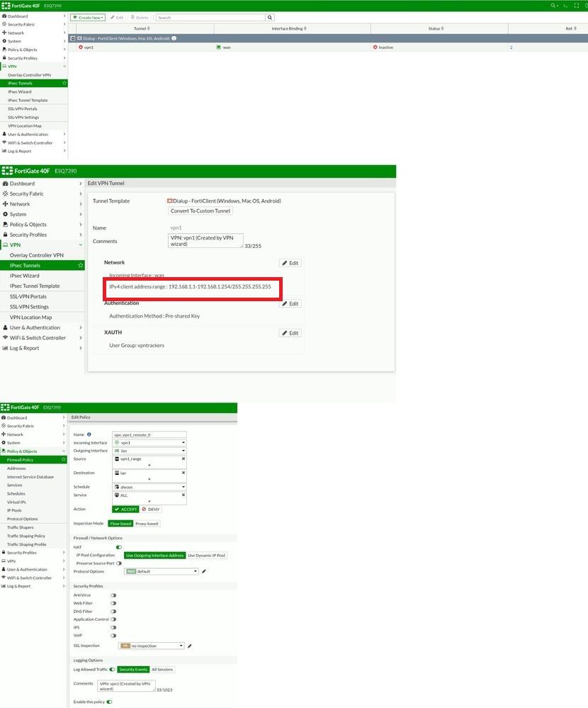Screen dimensions: 588x708
Task: Toggle the NAT switch
Action: click(119, 547)
